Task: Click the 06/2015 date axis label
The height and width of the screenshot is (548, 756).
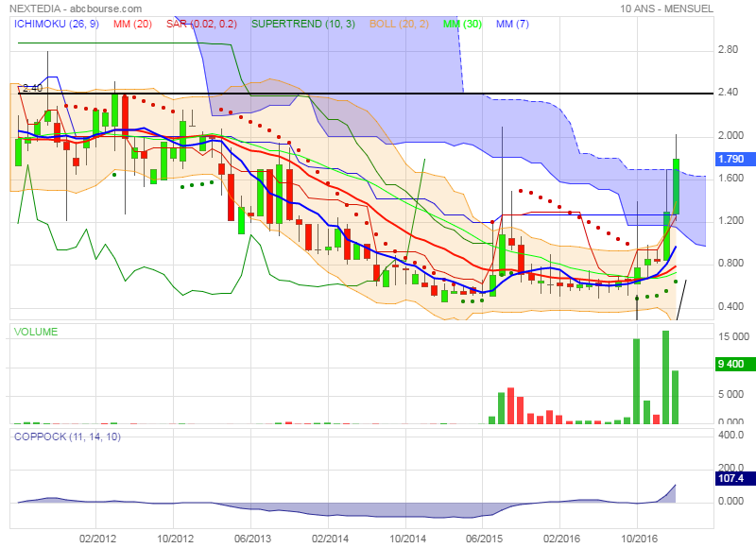Action: point(484,539)
